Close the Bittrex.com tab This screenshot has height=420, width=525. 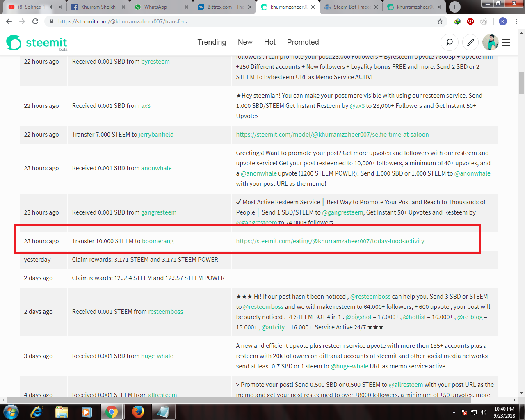(x=250, y=7)
